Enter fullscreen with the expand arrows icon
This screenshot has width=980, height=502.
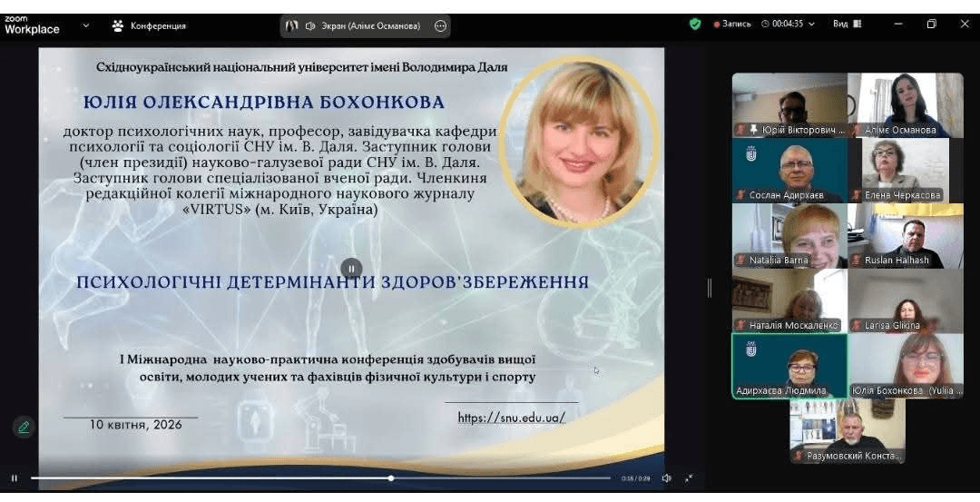pos(689,478)
